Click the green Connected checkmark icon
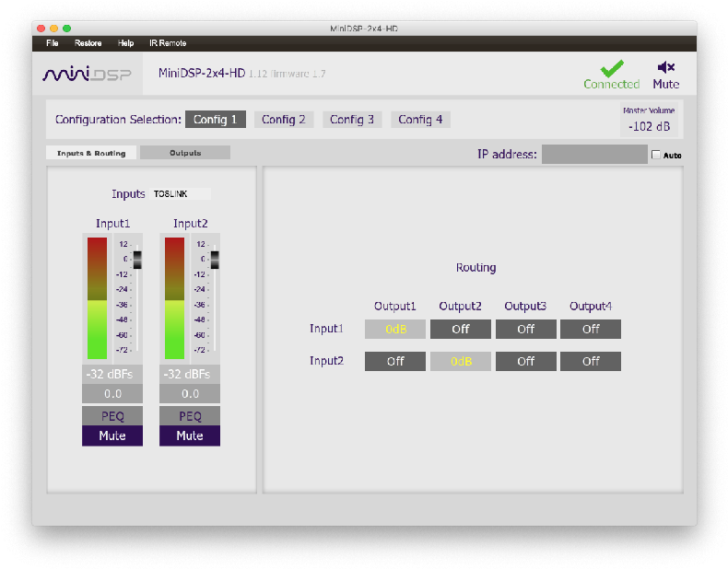This screenshot has height=569, width=728. 611,67
